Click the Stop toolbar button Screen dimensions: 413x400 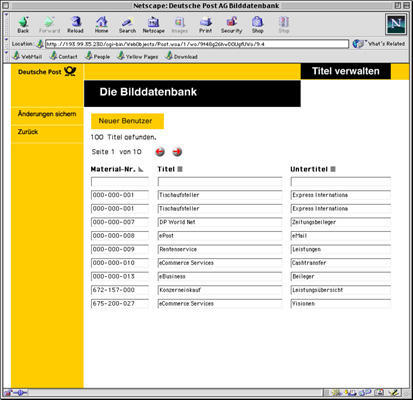[x=284, y=25]
